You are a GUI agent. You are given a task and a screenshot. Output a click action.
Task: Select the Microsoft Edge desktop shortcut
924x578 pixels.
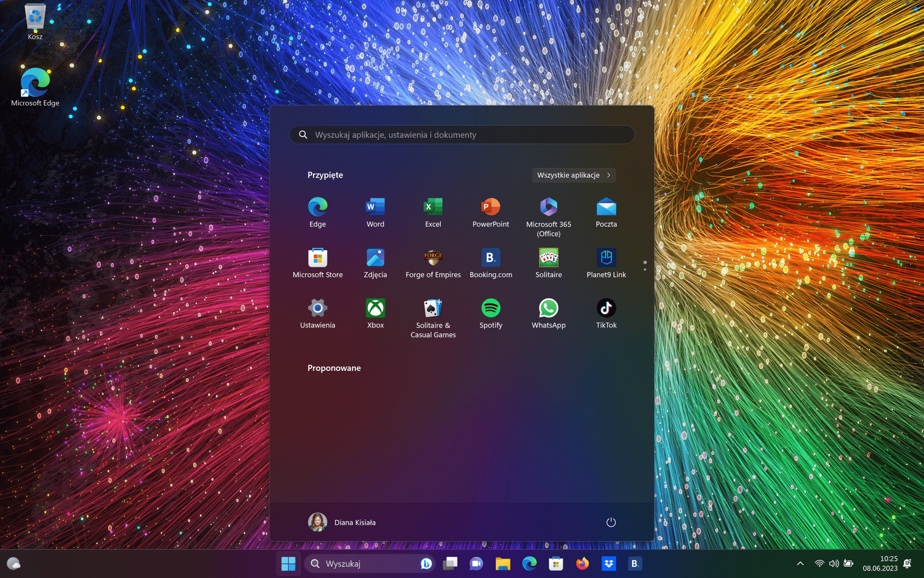pos(35,87)
